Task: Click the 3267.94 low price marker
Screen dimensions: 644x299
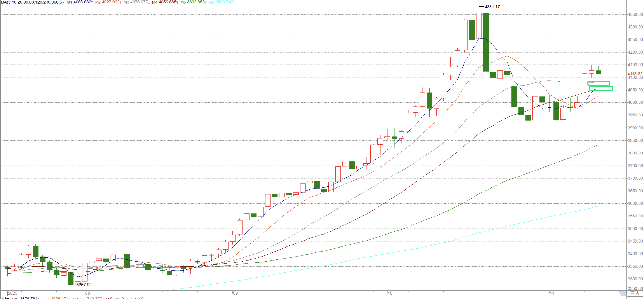Action: click(x=84, y=285)
